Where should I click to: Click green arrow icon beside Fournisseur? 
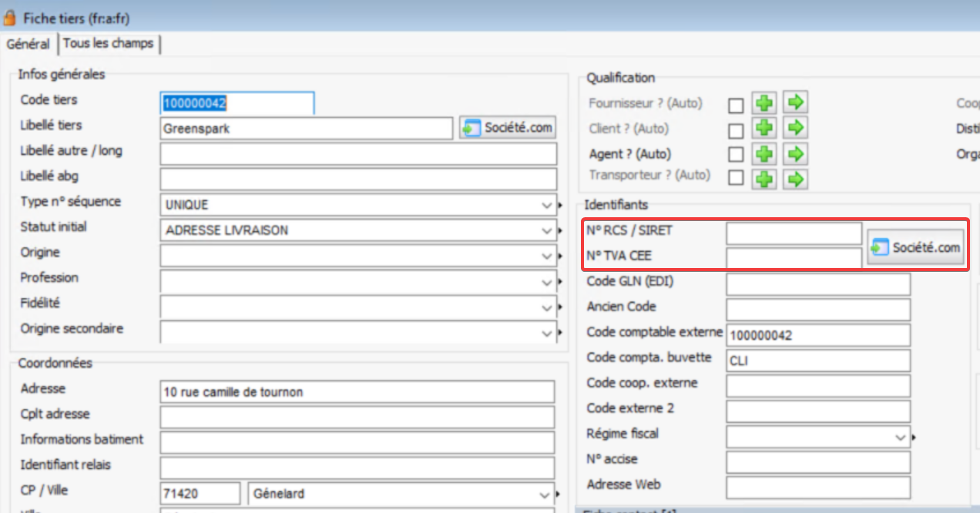(795, 103)
